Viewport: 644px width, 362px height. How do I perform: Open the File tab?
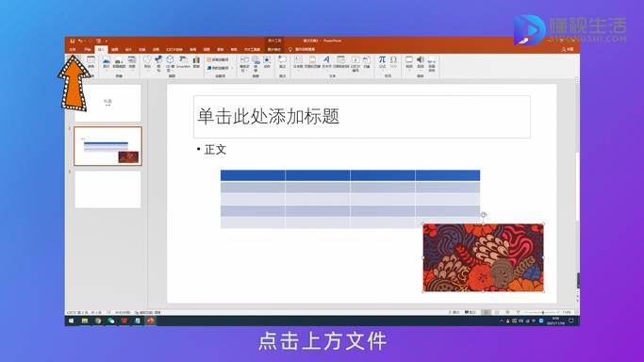73,49
